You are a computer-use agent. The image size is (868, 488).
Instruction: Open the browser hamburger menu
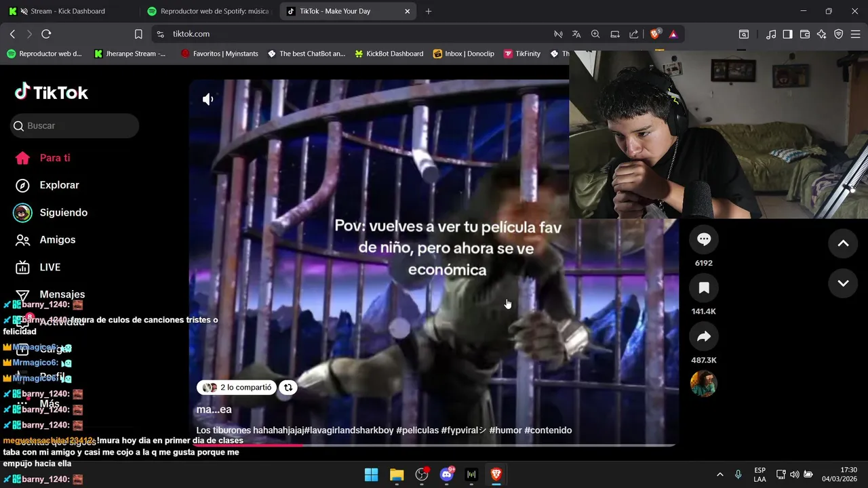click(856, 34)
